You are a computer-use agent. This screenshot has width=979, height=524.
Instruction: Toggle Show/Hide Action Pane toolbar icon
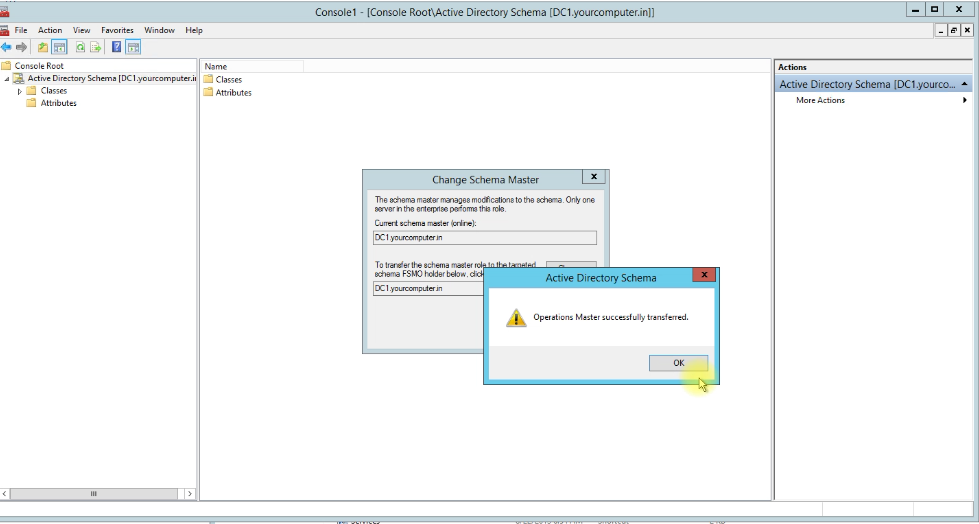click(133, 47)
